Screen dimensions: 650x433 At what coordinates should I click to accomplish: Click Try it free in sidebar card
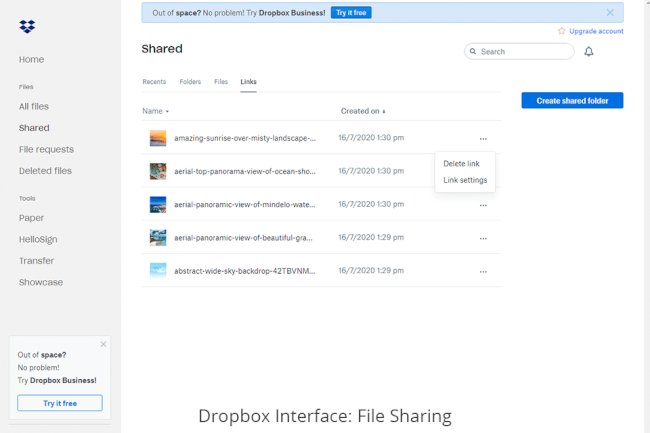pyautogui.click(x=60, y=403)
